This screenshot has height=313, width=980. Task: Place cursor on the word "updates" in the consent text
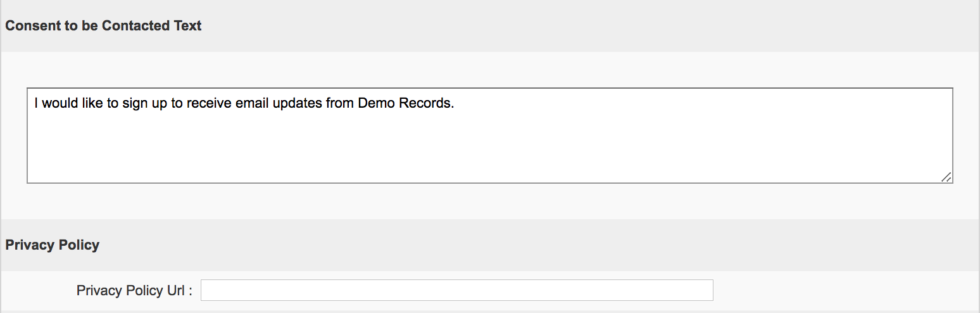coord(297,103)
